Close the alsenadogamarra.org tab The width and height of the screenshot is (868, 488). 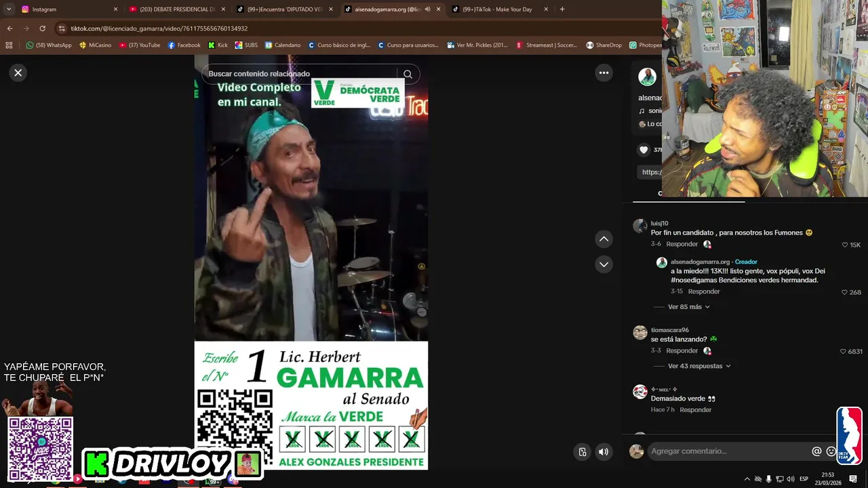click(x=438, y=9)
